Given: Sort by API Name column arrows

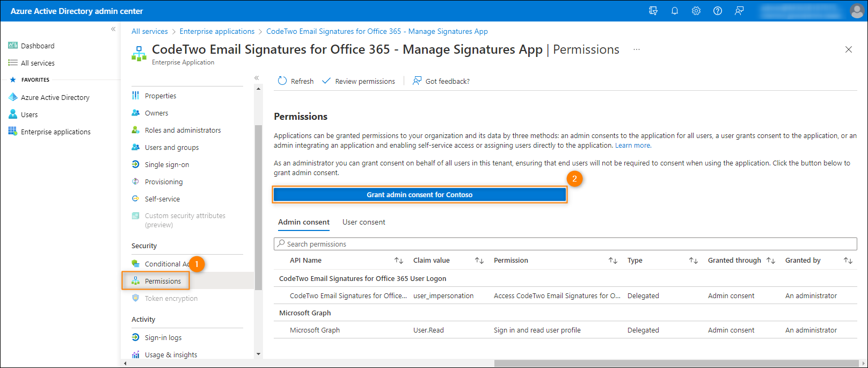Looking at the screenshot, I should tap(399, 261).
